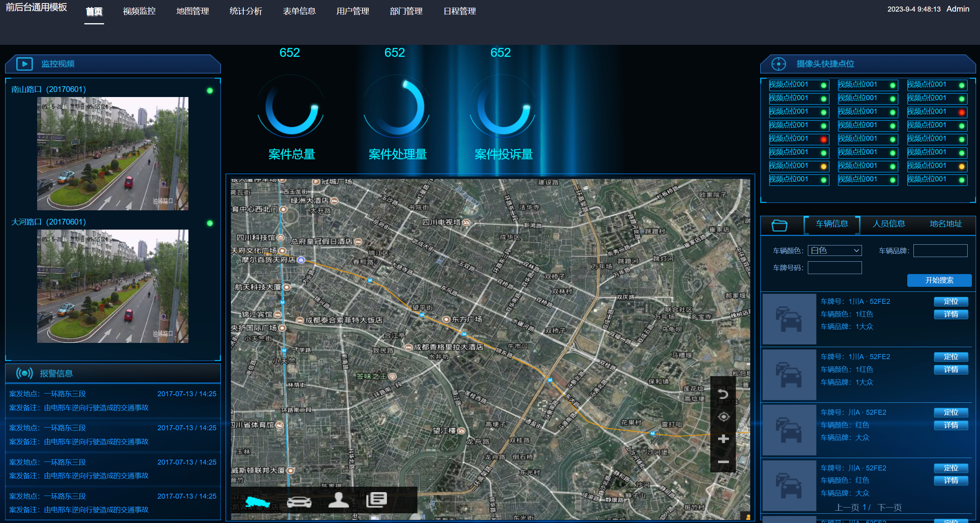The height and width of the screenshot is (523, 980).
Task: Click the 摩尔百货天府店 map marker
Action: 301,260
